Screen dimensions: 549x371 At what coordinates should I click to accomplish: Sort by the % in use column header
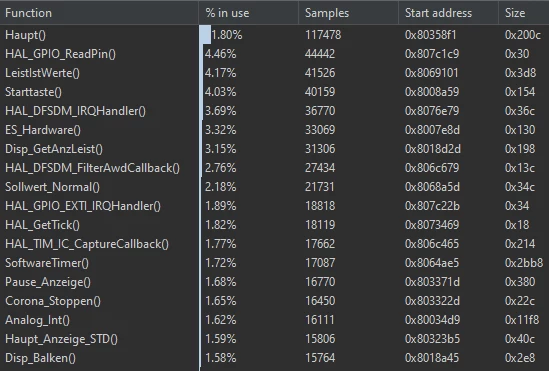[x=249, y=13]
